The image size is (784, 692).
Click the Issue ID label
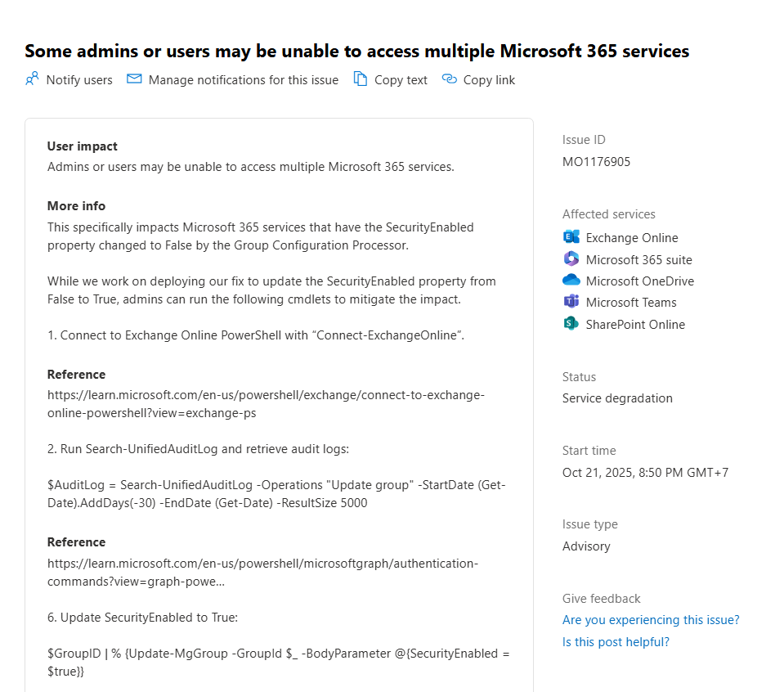pos(584,140)
